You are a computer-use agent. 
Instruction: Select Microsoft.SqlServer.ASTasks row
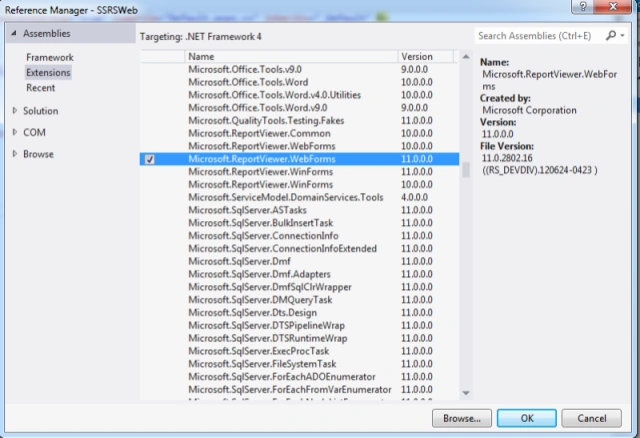tap(299, 210)
